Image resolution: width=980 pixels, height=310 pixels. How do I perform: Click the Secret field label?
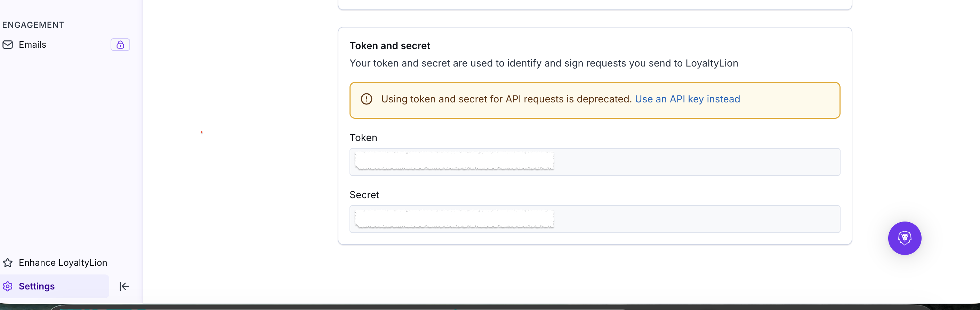(x=364, y=195)
